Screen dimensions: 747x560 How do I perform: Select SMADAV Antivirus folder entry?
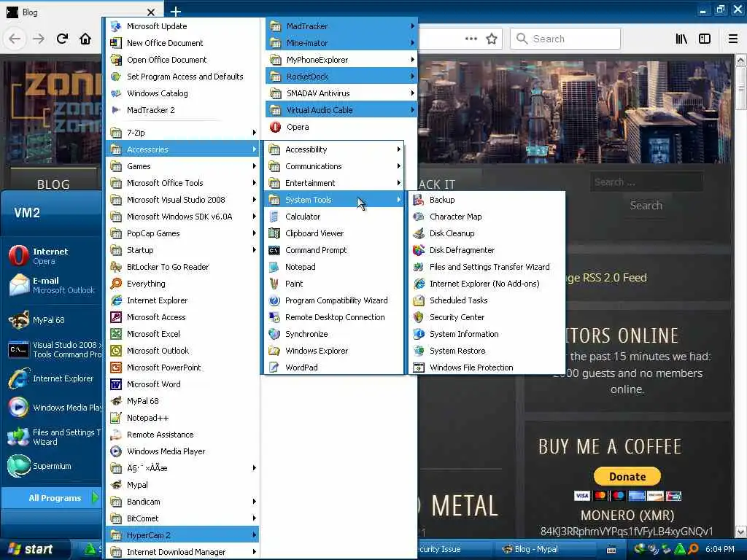pyautogui.click(x=341, y=93)
